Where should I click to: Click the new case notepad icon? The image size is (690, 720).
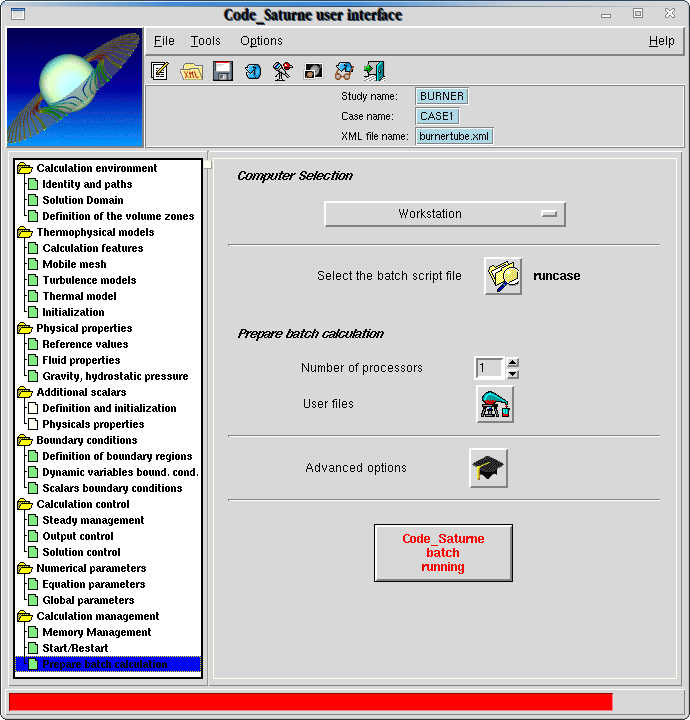[159, 71]
